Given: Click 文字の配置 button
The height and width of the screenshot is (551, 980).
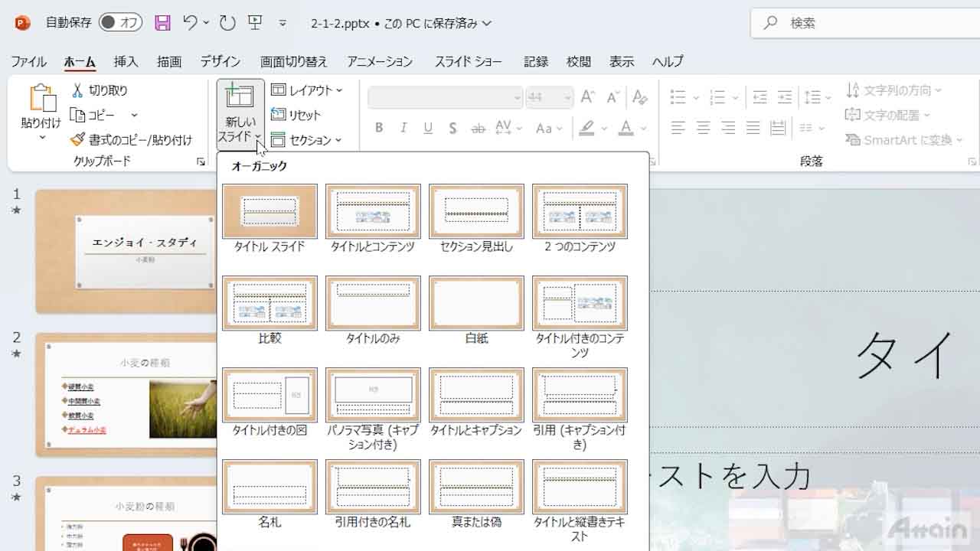Looking at the screenshot, I should point(887,115).
